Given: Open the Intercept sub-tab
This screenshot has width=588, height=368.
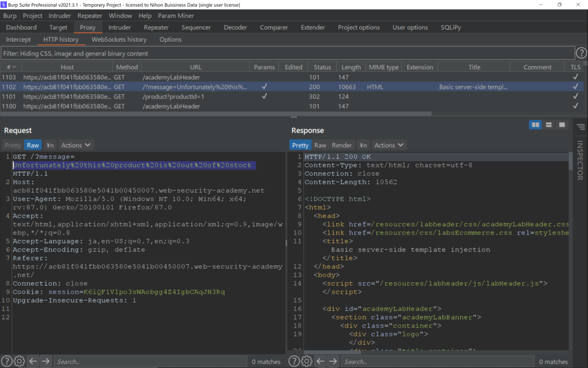Looking at the screenshot, I should (x=19, y=39).
